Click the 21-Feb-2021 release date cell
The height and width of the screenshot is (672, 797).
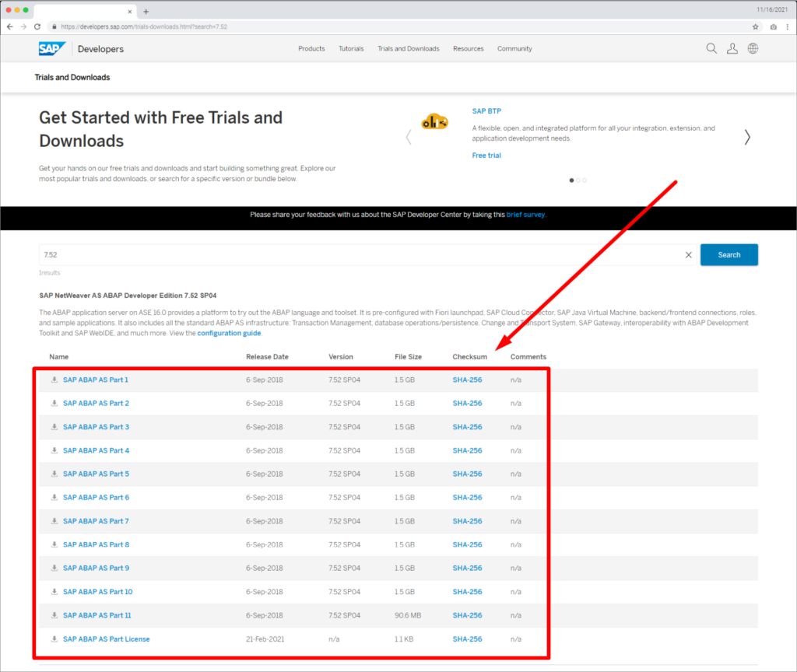265,639
